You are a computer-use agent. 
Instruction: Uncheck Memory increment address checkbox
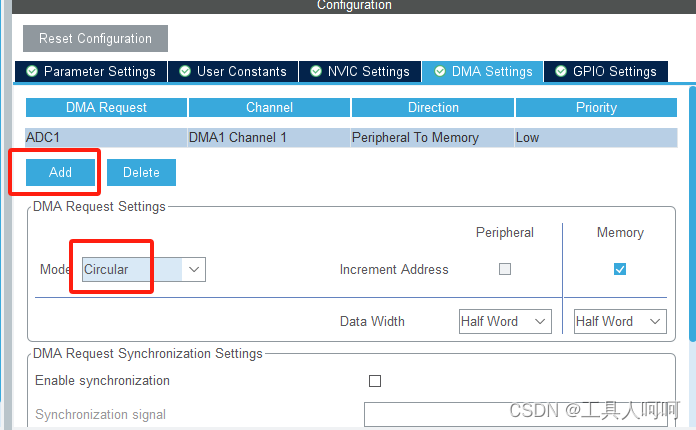pos(620,269)
